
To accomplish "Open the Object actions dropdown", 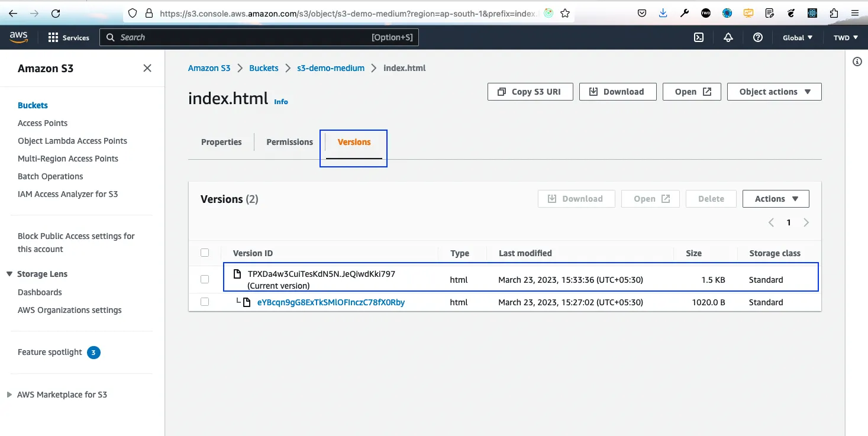I will pos(774,92).
